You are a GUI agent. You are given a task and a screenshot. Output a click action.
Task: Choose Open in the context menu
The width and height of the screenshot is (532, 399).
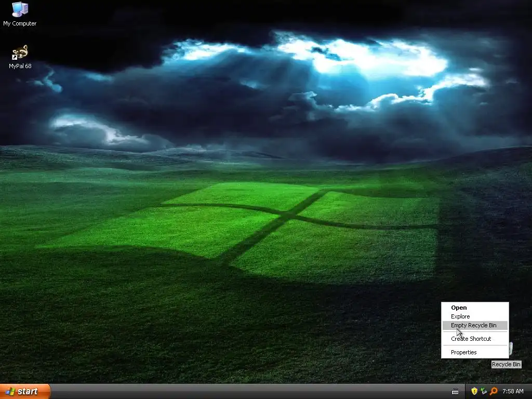[475, 308]
